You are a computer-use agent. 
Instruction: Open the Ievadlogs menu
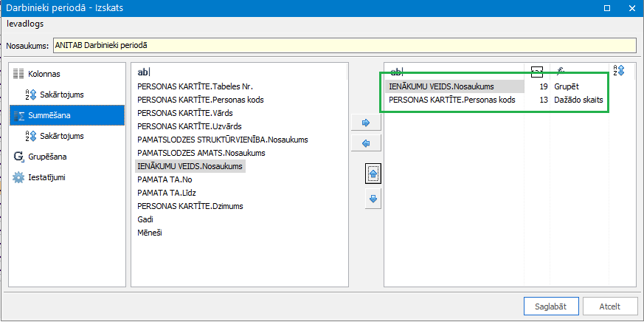[x=25, y=24]
